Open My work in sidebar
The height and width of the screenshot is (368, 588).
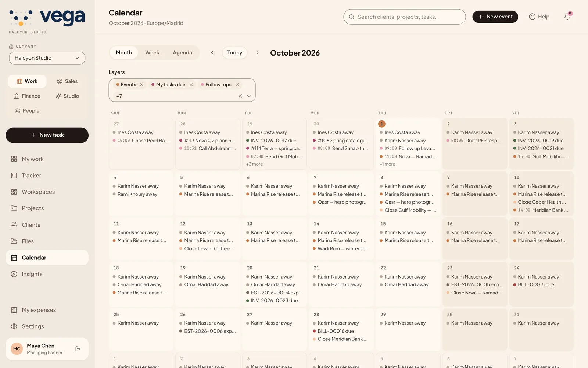pyautogui.click(x=47, y=159)
